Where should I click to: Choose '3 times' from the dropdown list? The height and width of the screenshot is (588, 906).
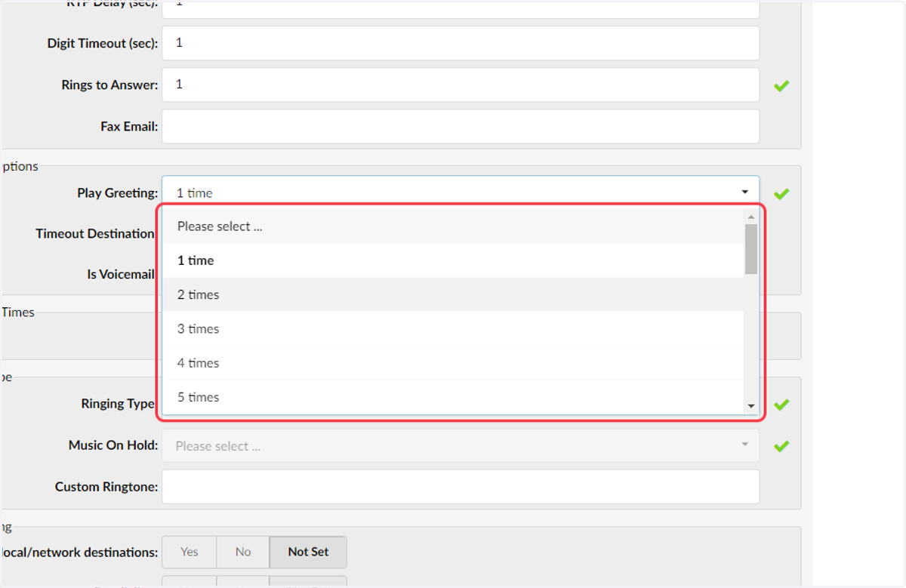coord(453,329)
